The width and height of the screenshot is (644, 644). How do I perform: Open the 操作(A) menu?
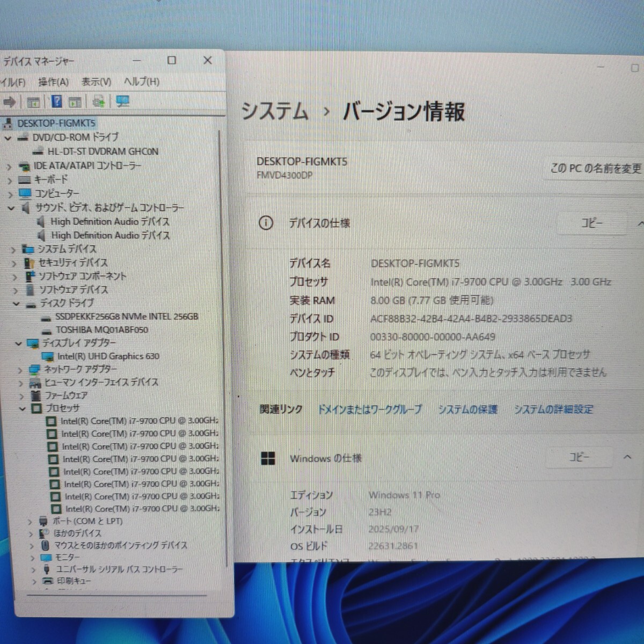point(54,82)
